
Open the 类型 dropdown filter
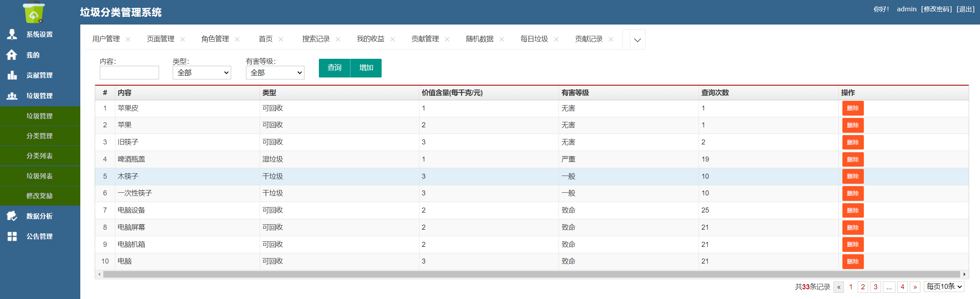tap(202, 73)
